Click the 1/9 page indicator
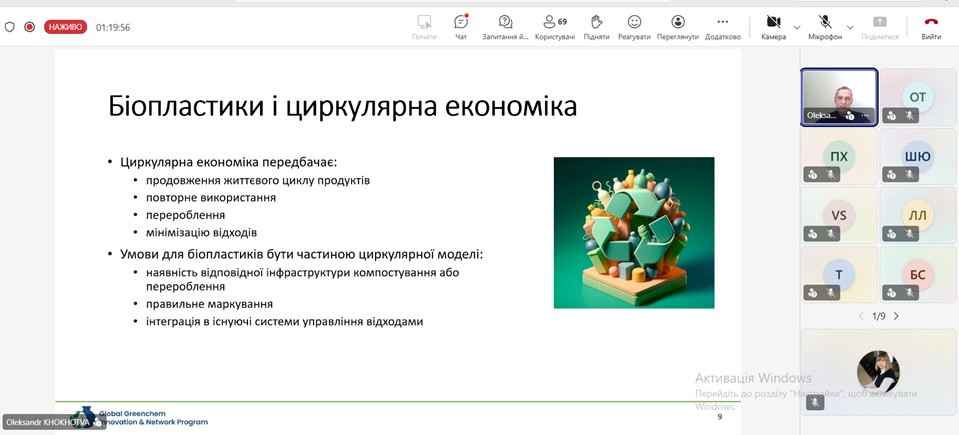The image size is (959, 435). coord(879,316)
